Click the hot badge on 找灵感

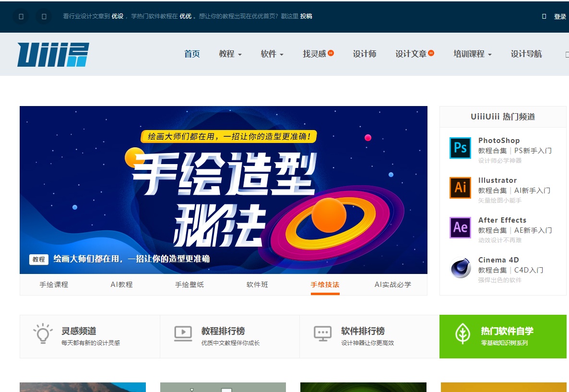pyautogui.click(x=331, y=53)
